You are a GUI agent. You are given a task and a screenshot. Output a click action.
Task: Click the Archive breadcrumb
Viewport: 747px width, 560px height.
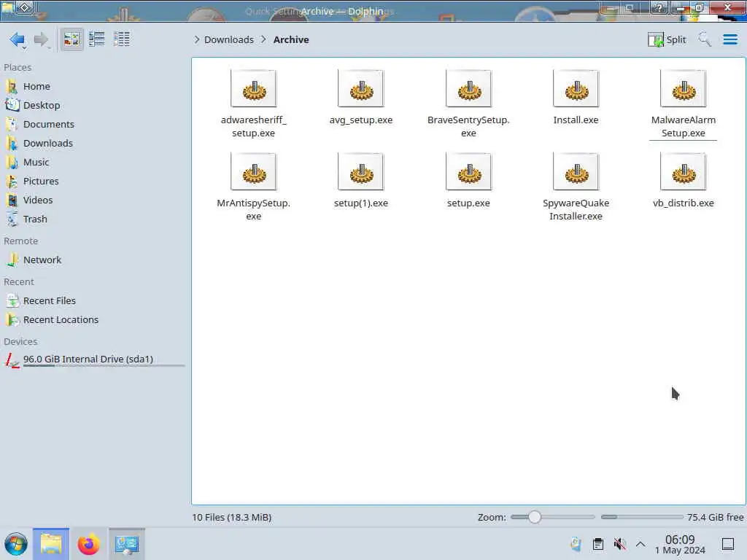point(291,39)
